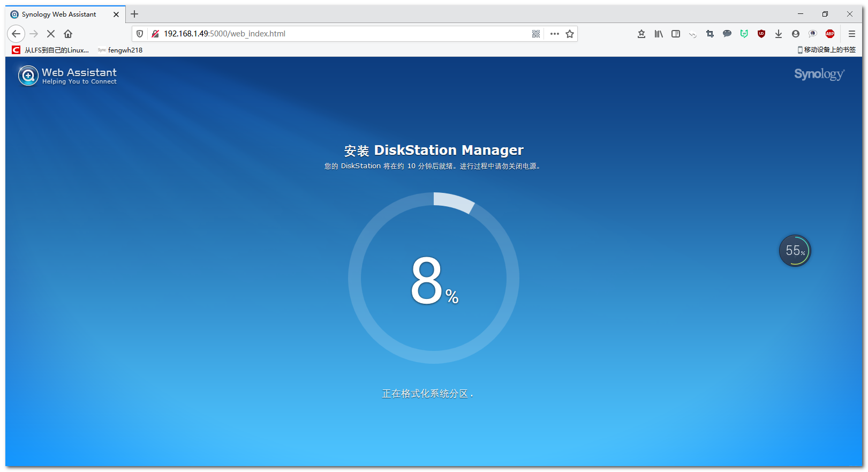Viewport: 868px width, 472px height.
Task: Restore down the Firefox window
Action: (825, 14)
